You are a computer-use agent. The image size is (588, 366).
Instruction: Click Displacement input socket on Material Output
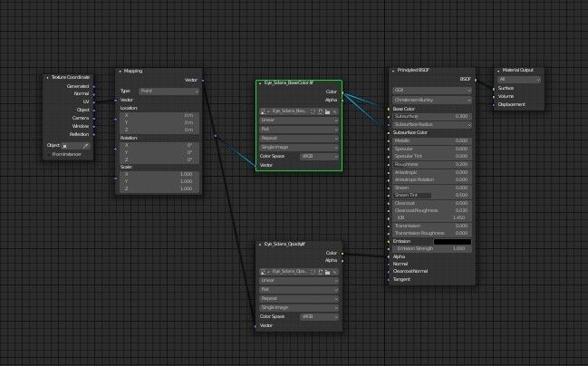494,105
